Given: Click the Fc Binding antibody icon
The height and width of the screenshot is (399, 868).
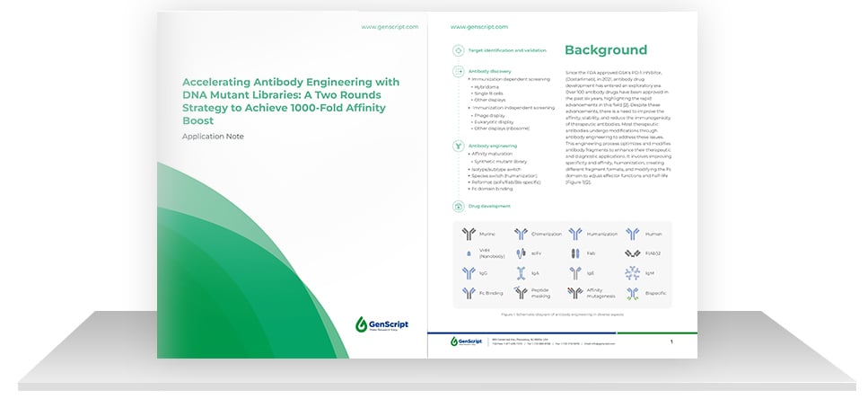Looking at the screenshot, I should point(469,293).
